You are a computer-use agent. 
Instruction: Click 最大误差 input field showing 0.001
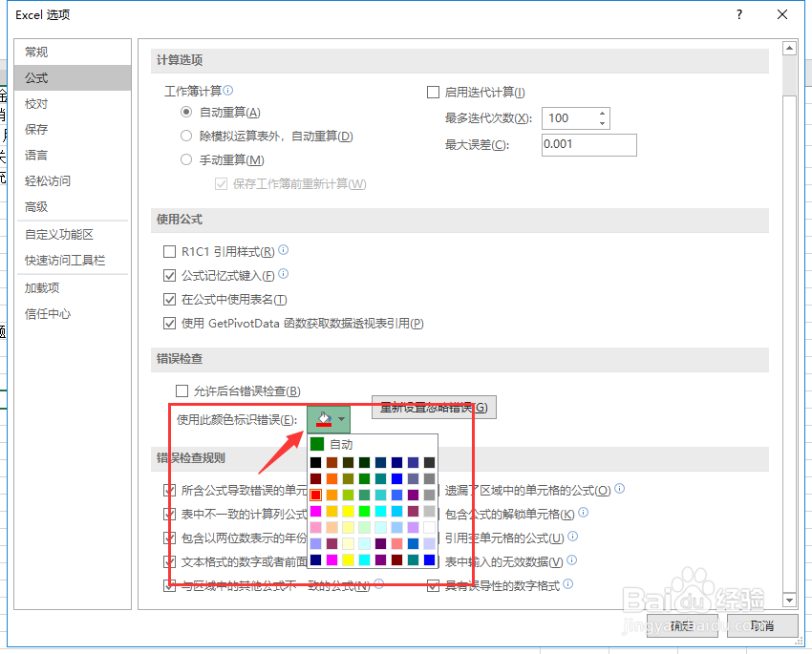tap(589, 145)
